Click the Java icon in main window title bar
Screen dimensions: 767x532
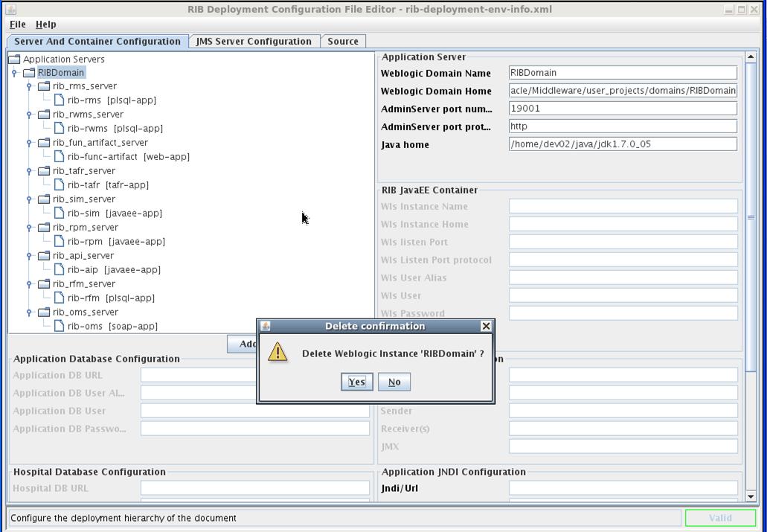pyautogui.click(x=10, y=9)
